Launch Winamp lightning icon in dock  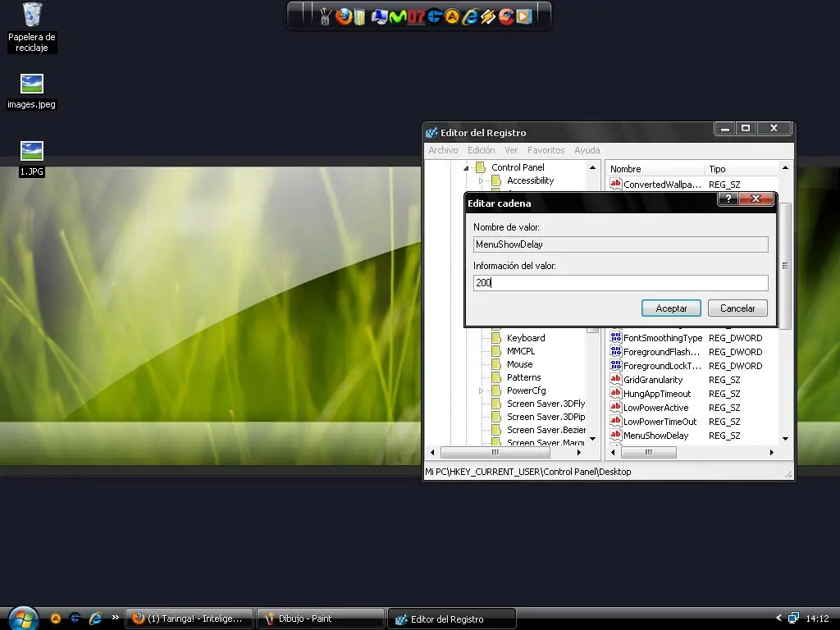(487, 16)
